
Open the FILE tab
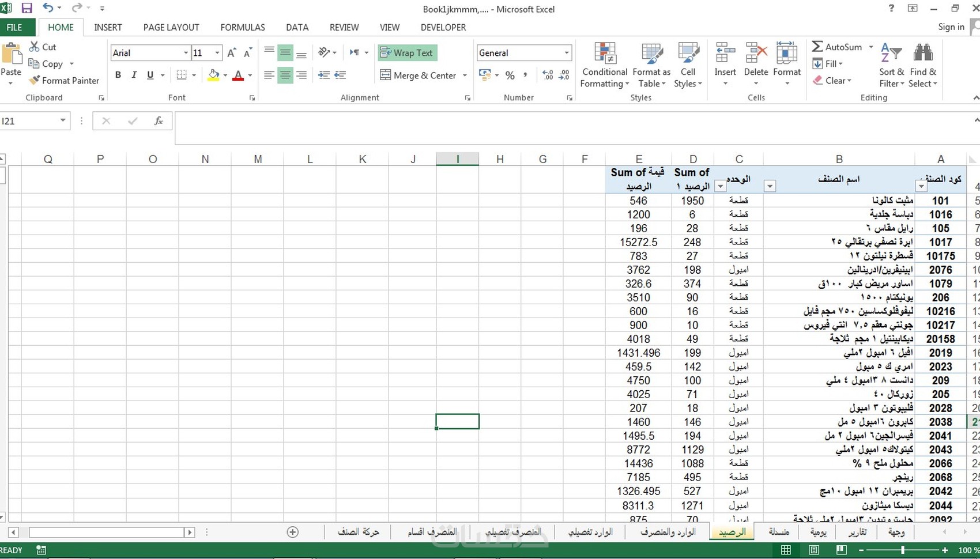(x=18, y=27)
